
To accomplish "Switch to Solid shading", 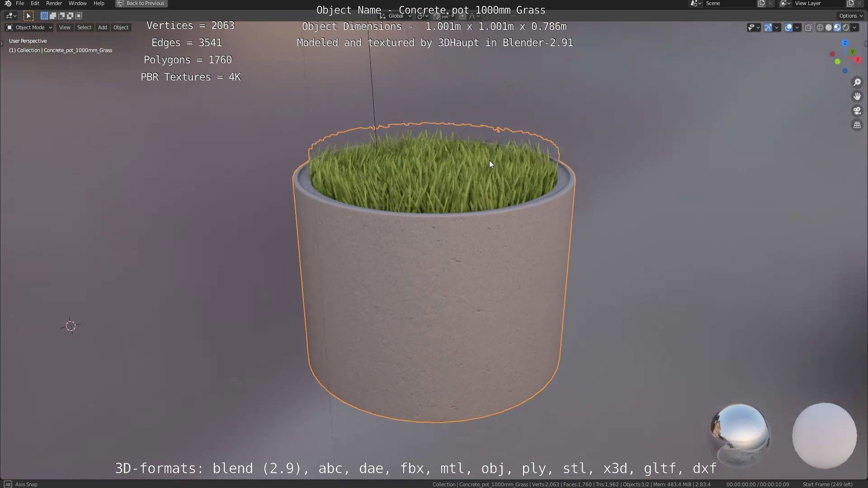I will click(829, 28).
